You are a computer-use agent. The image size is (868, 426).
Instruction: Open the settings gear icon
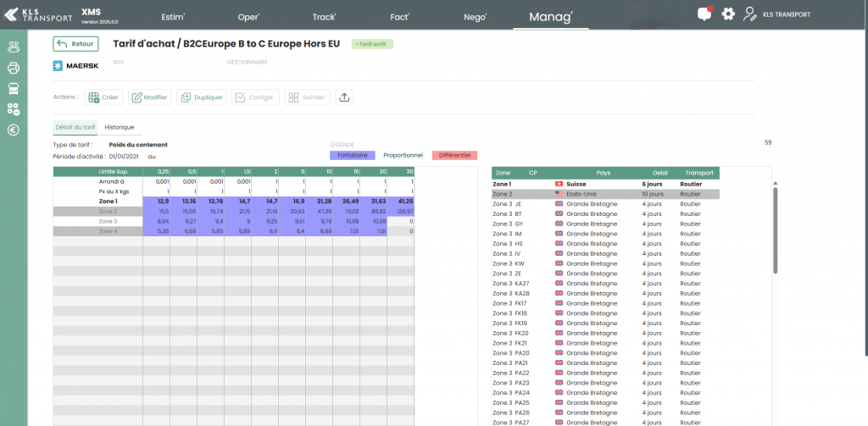728,14
